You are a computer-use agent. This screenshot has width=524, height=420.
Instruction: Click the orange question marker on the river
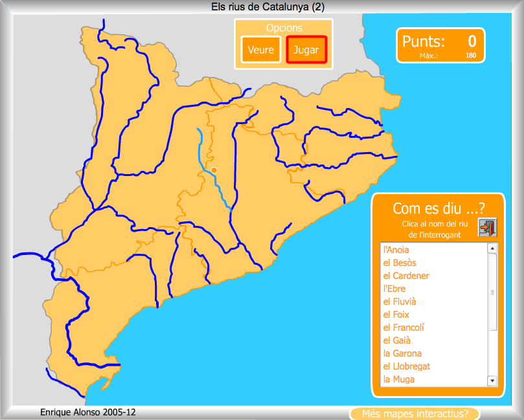(214, 170)
